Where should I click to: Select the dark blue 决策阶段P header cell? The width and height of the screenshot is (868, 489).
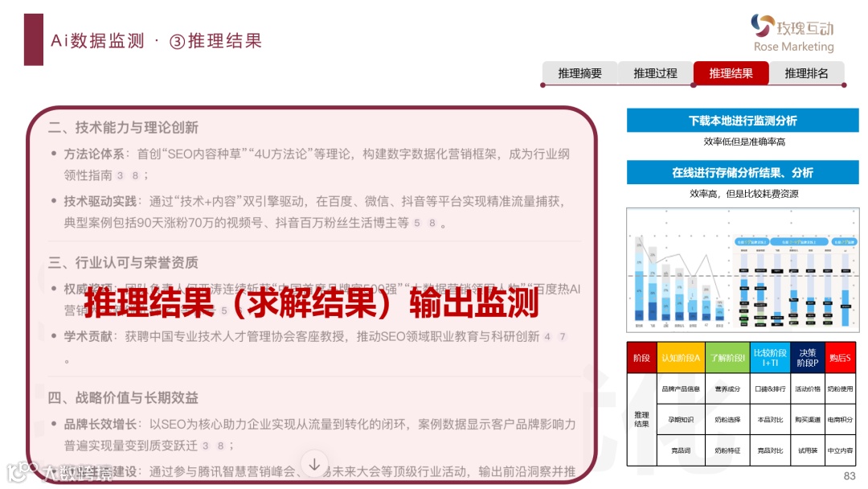tap(808, 358)
